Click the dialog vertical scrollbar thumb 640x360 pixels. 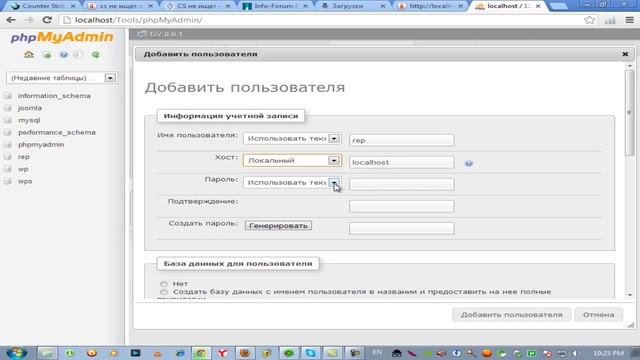630,112
